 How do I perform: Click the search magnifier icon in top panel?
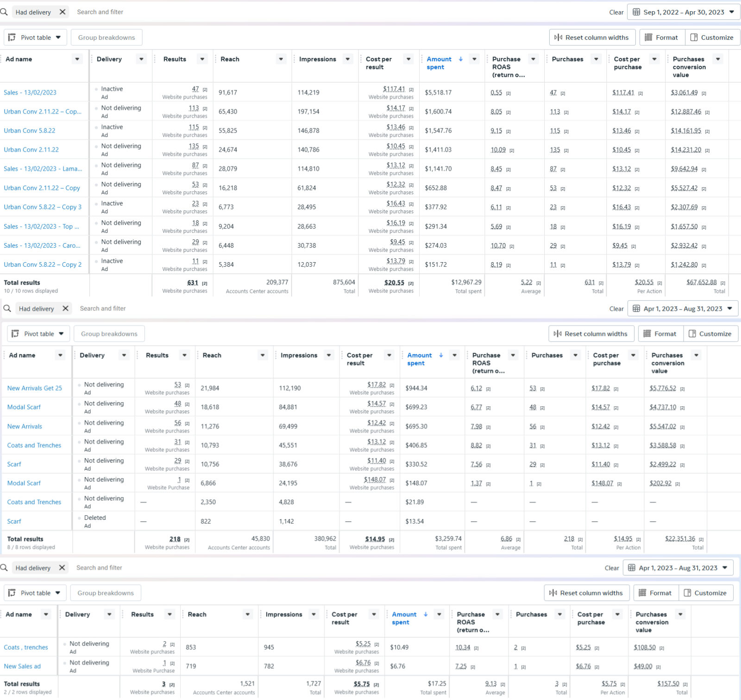(4, 12)
